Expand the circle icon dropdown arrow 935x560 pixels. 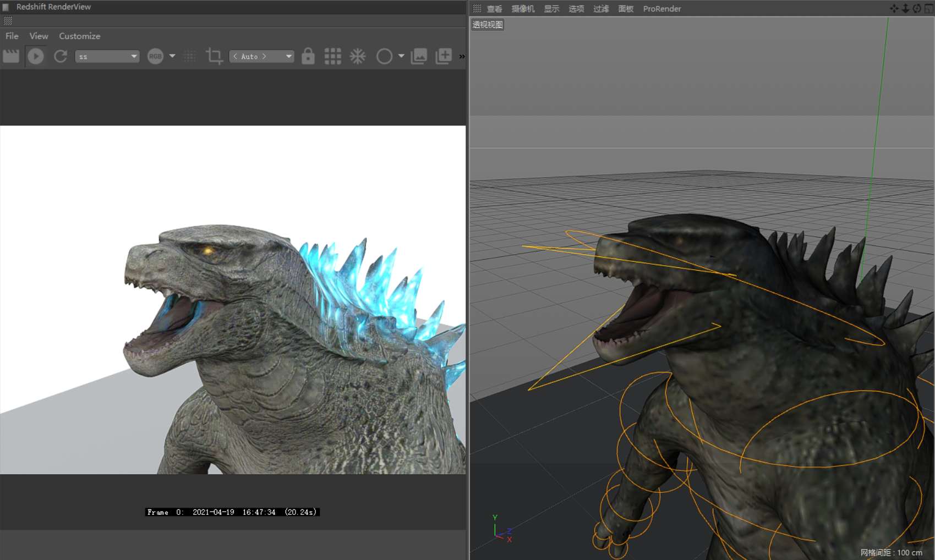401,56
